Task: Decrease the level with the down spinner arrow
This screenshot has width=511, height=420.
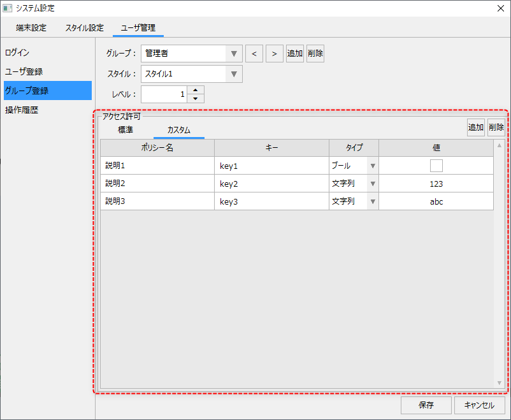Action: (196, 99)
